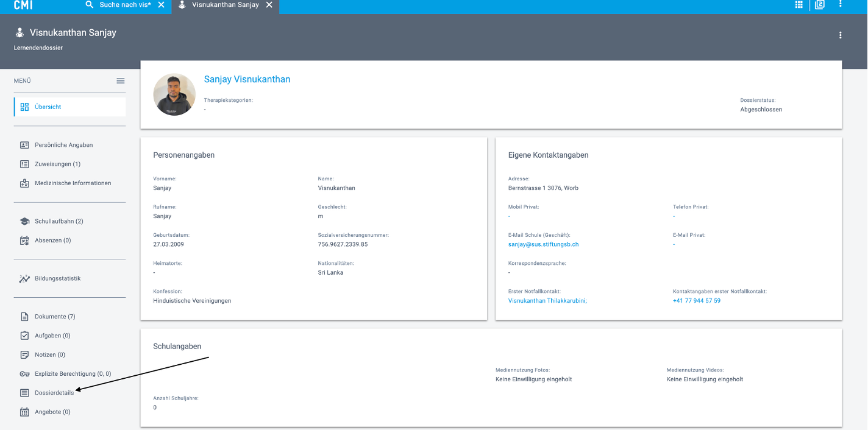Open Dossierdetails in the sidebar

pos(54,393)
